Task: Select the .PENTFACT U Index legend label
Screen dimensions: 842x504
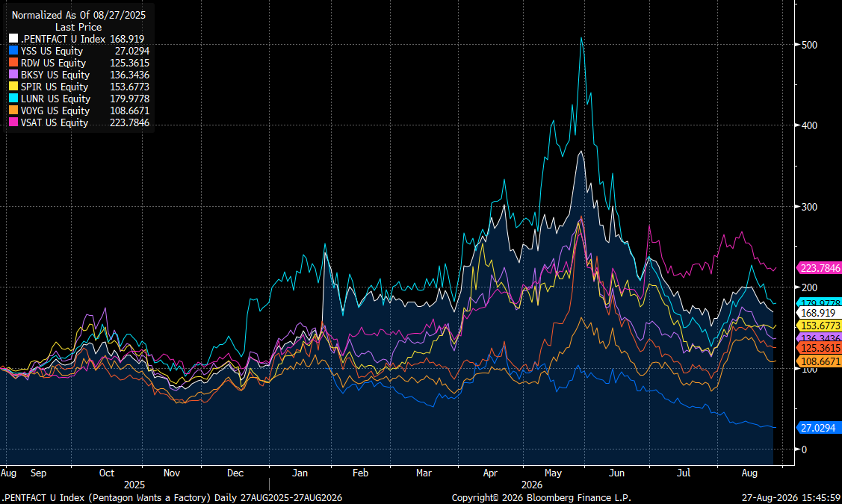Action: click(x=64, y=39)
